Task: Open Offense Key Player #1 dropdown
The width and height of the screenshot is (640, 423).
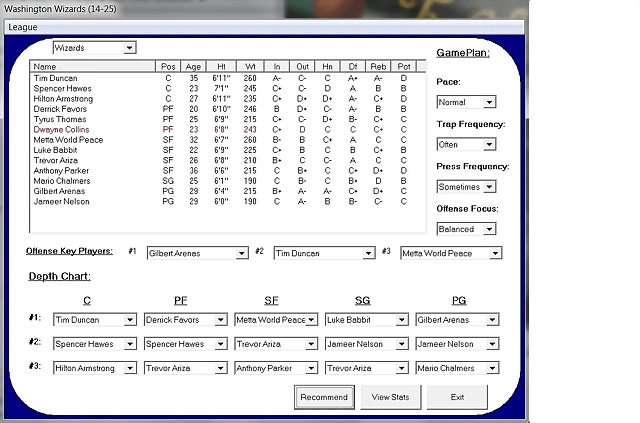Action: point(198,253)
